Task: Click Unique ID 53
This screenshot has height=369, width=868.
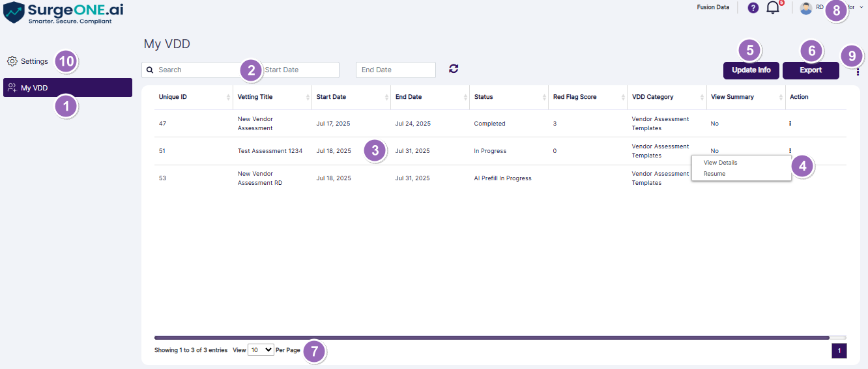Action: pos(162,178)
